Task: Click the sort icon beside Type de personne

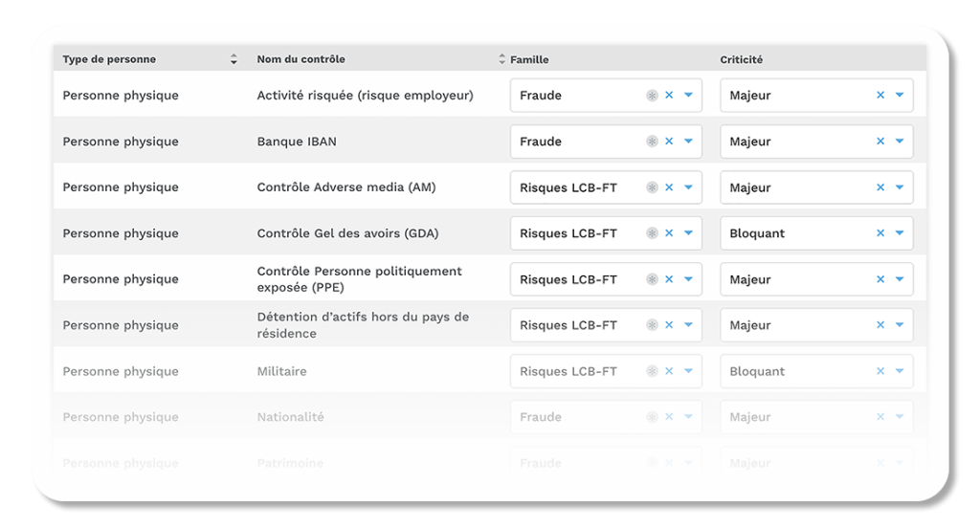Action: [234, 59]
